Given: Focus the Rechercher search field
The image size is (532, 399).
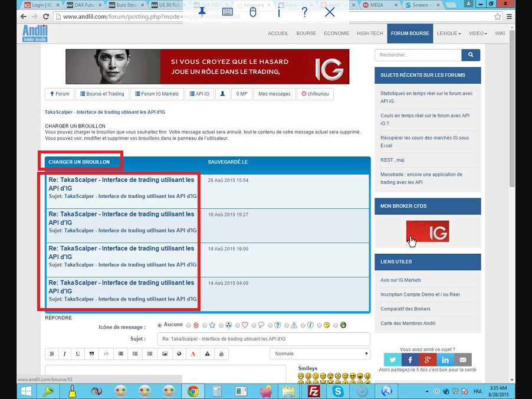Looking at the screenshot, I should pos(418,55).
